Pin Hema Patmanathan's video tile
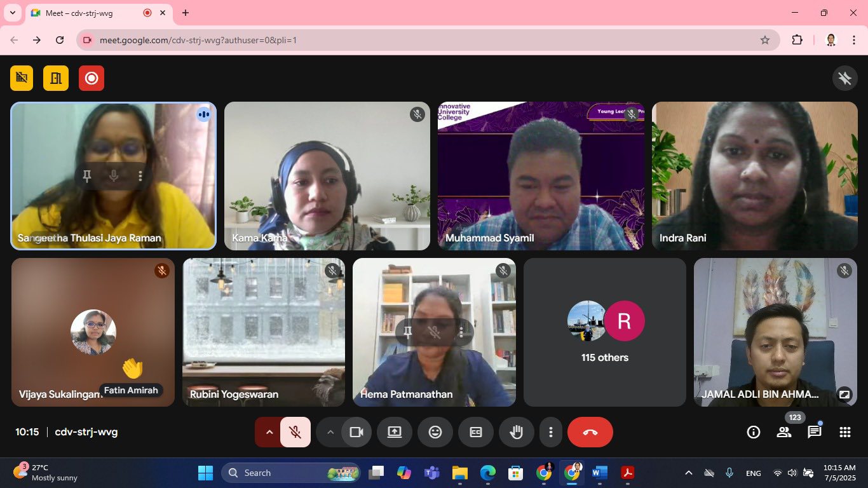Screen dimensions: 868x488 point(408,332)
